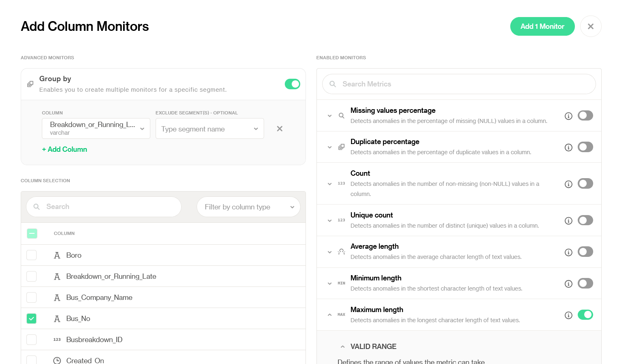Click info icon for Maximum length
Viewport: 622px width, 364px height.
point(568,315)
